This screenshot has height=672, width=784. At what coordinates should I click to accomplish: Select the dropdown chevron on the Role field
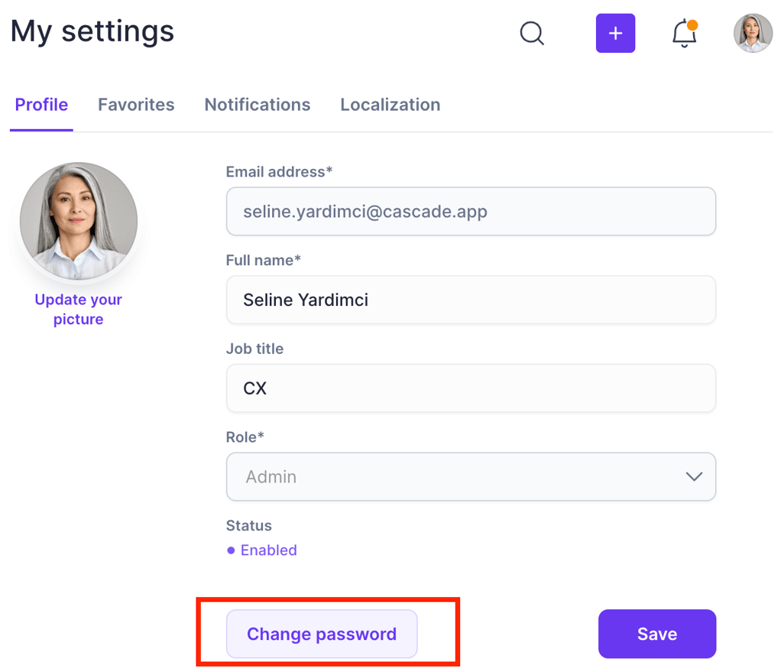click(693, 476)
